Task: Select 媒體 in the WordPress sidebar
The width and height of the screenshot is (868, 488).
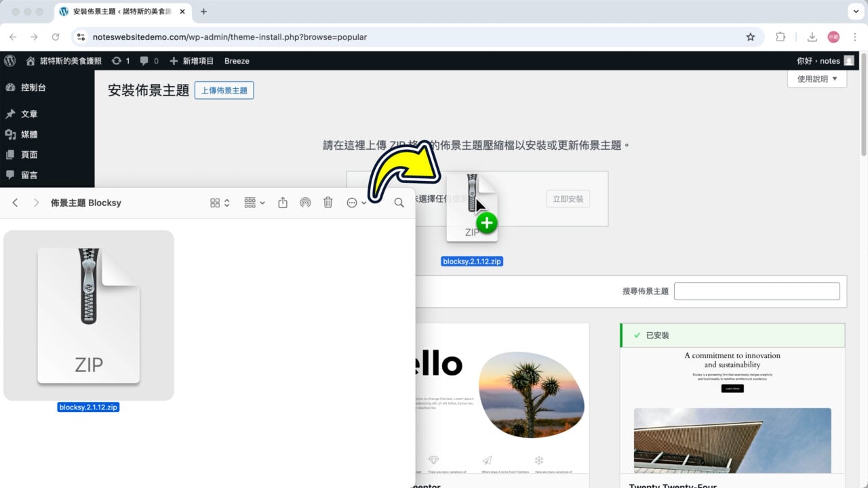Action: pos(30,134)
